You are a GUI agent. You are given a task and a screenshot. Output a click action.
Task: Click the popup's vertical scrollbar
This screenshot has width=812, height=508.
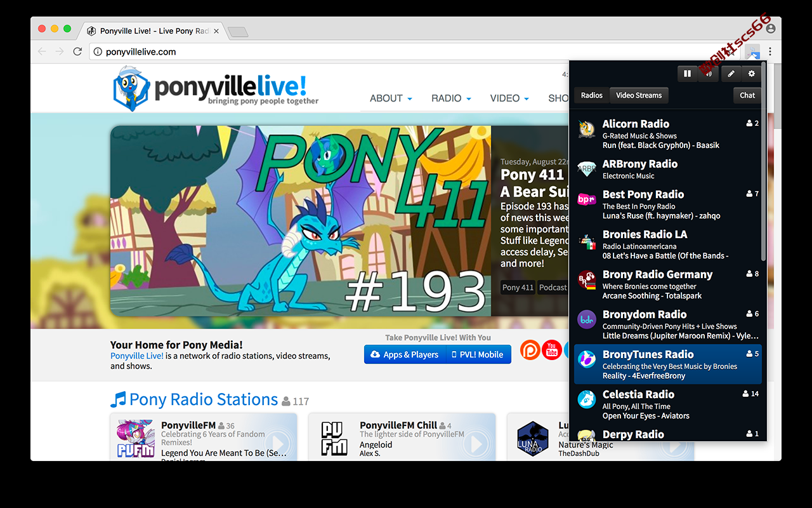764,162
